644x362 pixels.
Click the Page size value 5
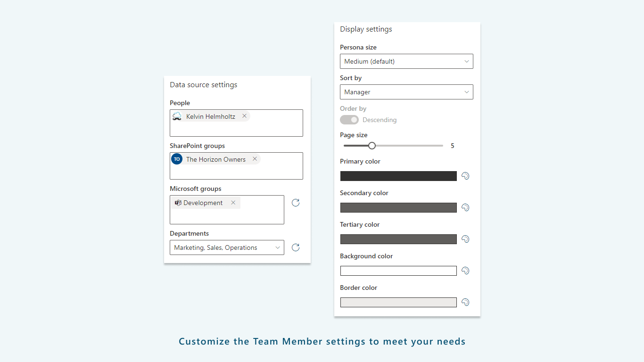click(453, 146)
